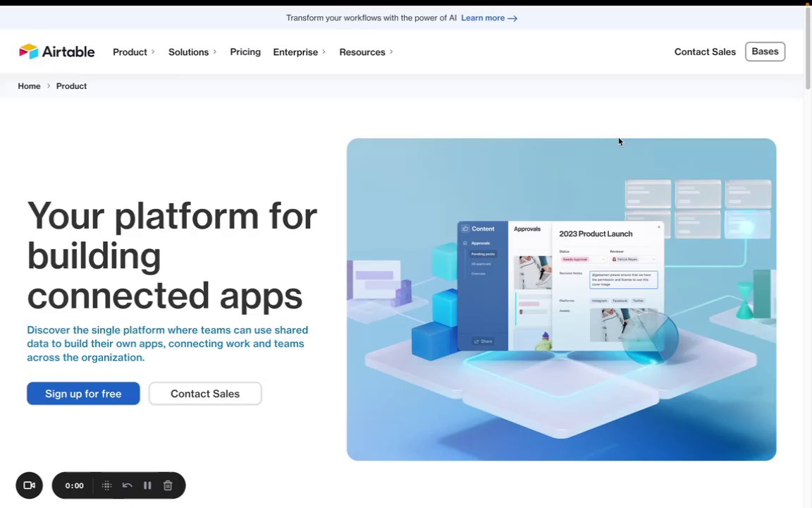Click the Learn more arrow icon

coord(512,18)
